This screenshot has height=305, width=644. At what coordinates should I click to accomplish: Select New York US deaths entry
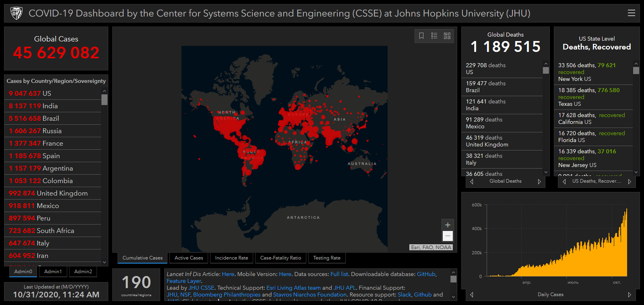pyautogui.click(x=594, y=72)
